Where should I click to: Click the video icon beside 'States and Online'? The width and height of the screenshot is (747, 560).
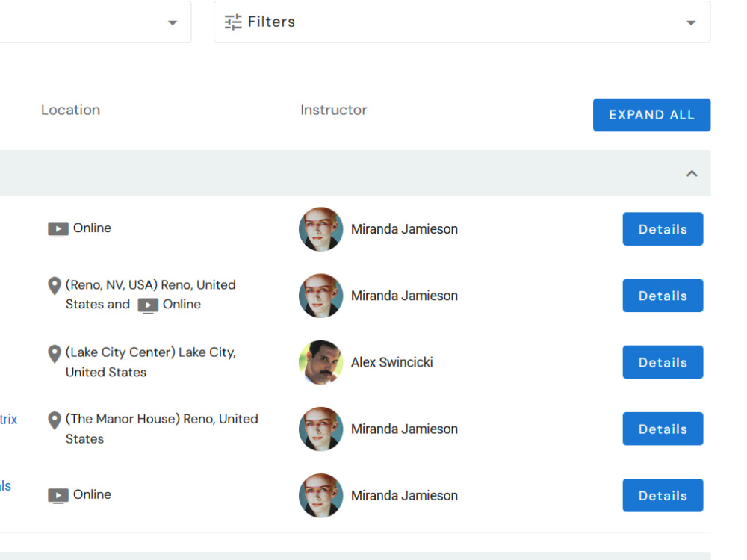(148, 305)
